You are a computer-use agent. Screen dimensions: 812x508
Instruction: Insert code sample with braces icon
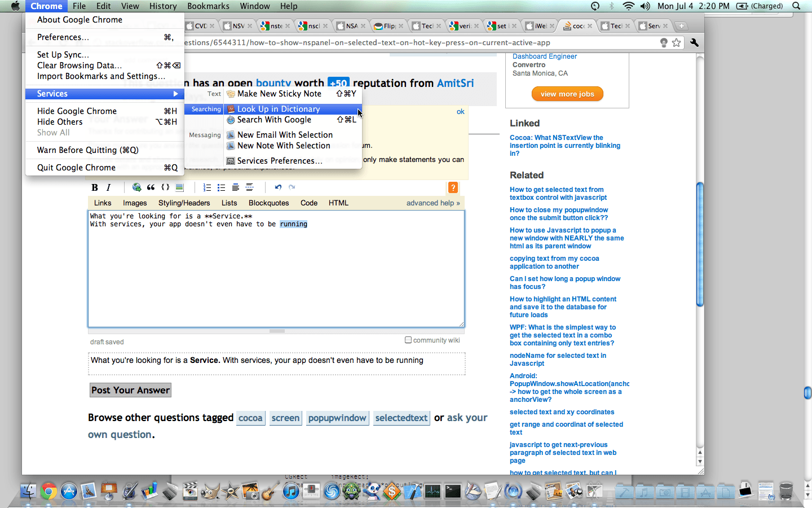click(x=165, y=187)
